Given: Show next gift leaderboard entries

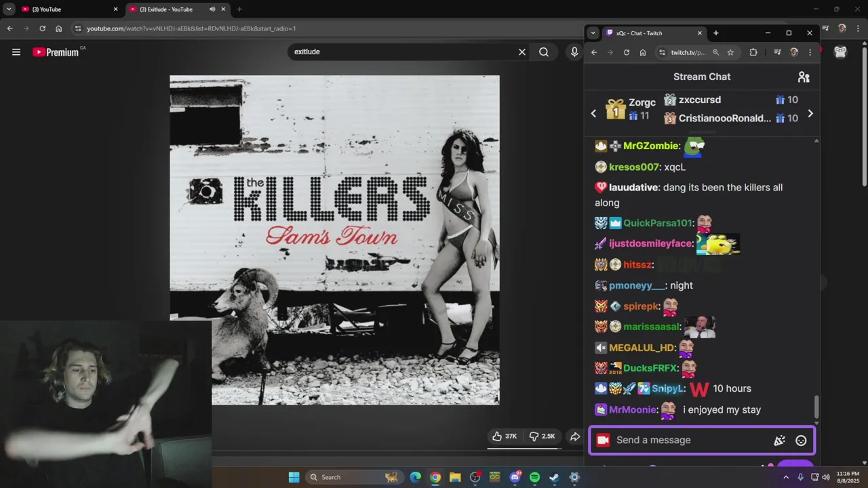Looking at the screenshot, I should [x=810, y=114].
